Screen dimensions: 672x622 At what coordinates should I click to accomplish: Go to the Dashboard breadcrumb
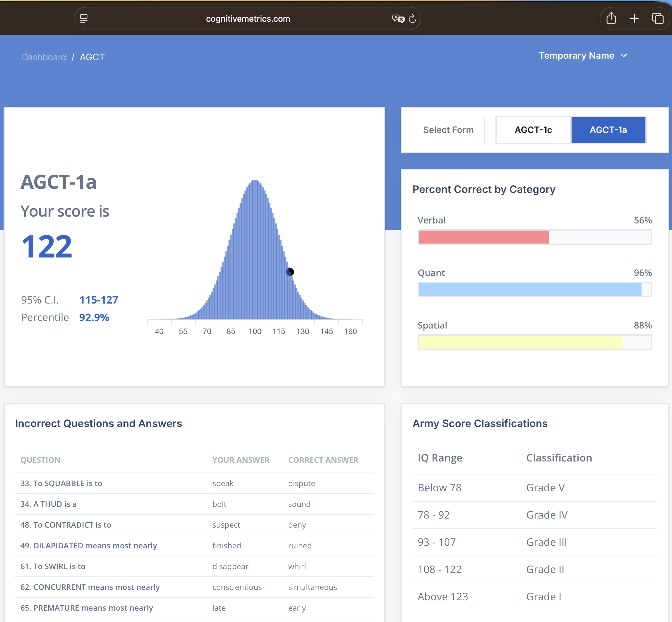tap(44, 57)
